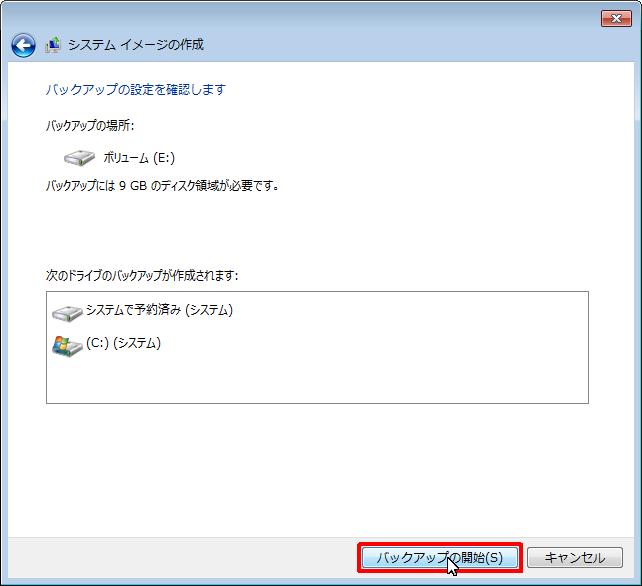Click the ボリューム (E:) location label
The width and height of the screenshot is (642, 586).
140,158
